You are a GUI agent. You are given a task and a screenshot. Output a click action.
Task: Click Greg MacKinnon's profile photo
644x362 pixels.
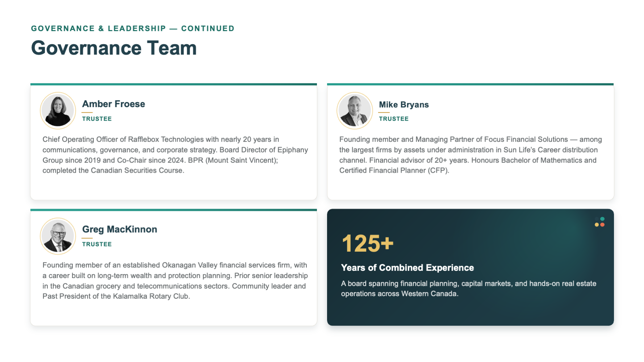58,236
